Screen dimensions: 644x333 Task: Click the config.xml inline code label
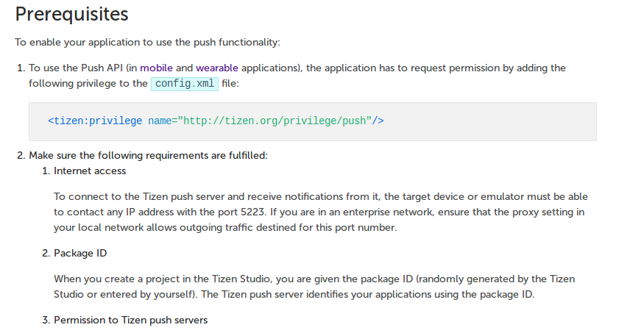(x=184, y=84)
